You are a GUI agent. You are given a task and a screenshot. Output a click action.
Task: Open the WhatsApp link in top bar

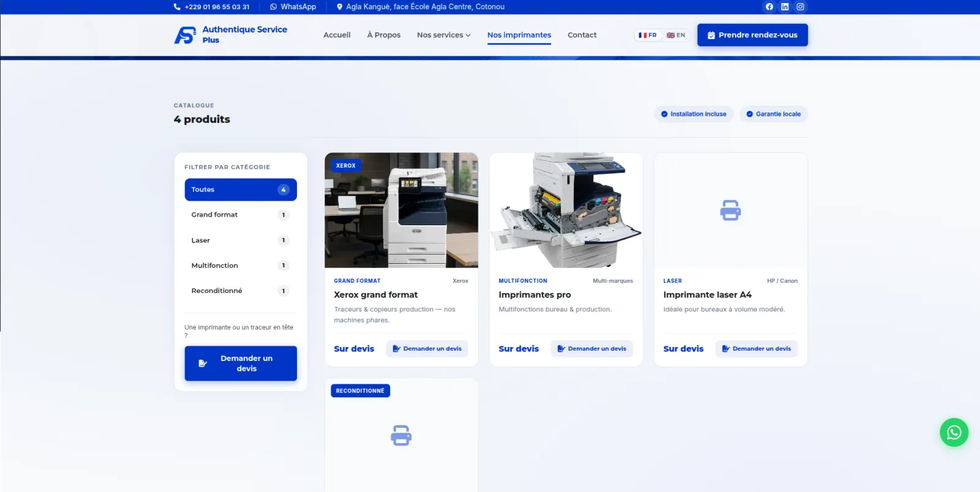point(293,7)
